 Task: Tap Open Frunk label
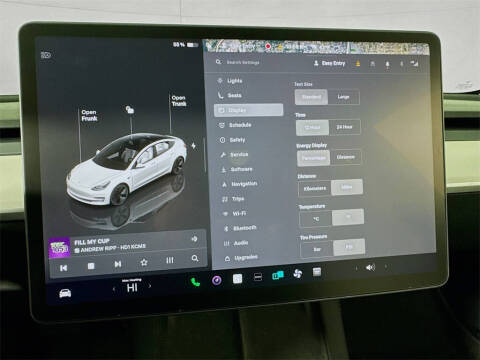coord(89,115)
